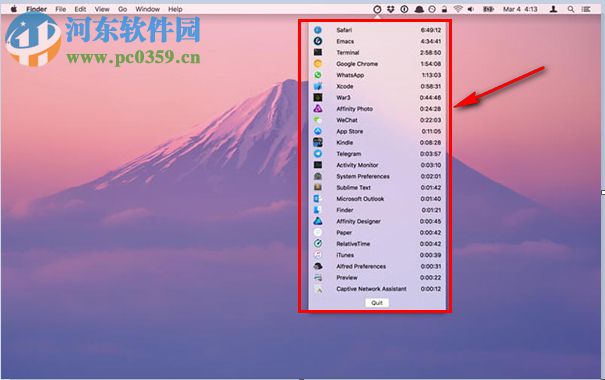Click the padlock icon in menu bar
This screenshot has height=380, width=605.
tap(444, 9)
